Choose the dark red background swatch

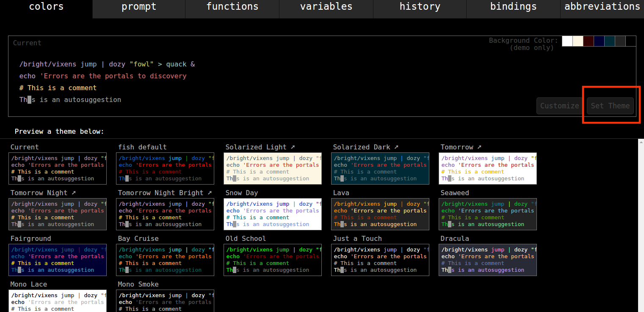589,41
